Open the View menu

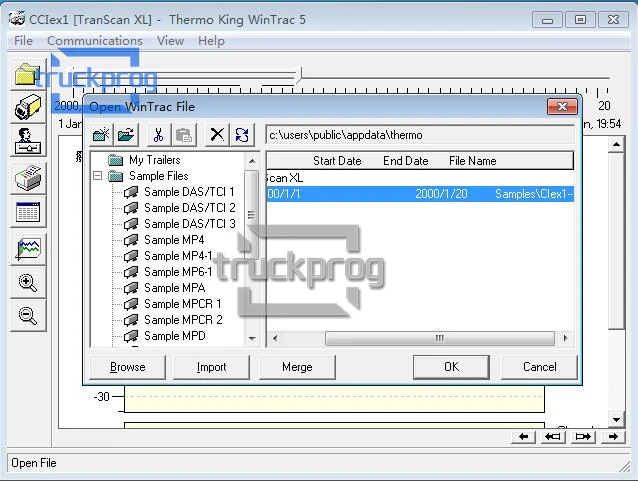point(170,41)
